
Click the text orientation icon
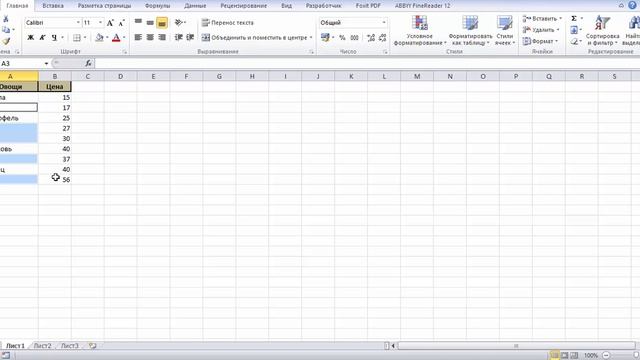179,22
